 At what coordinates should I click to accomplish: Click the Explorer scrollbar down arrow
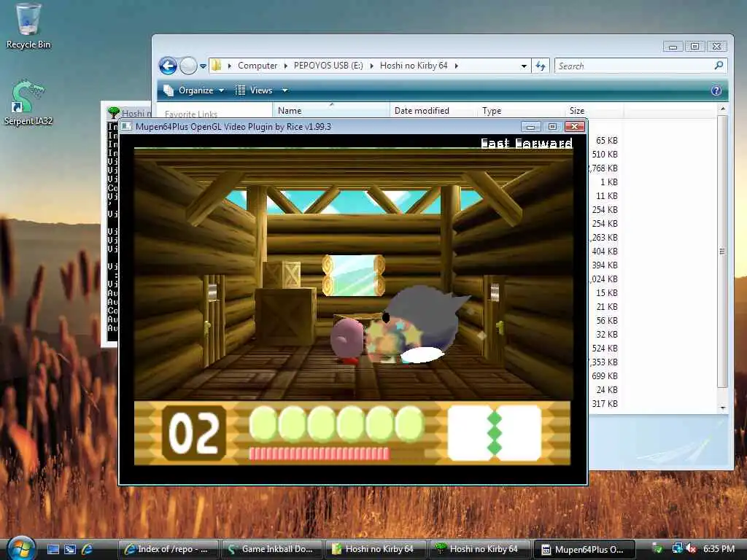click(723, 408)
